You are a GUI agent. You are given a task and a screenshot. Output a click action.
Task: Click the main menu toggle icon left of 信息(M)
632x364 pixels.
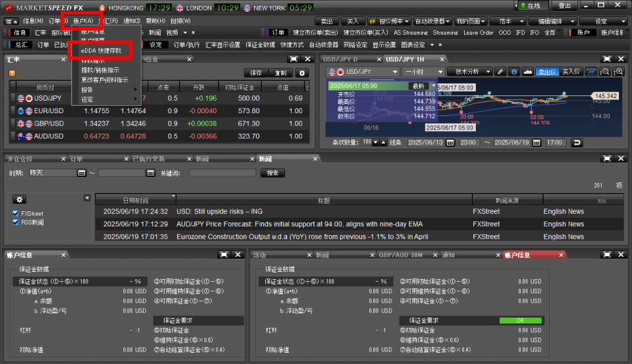click(11, 21)
